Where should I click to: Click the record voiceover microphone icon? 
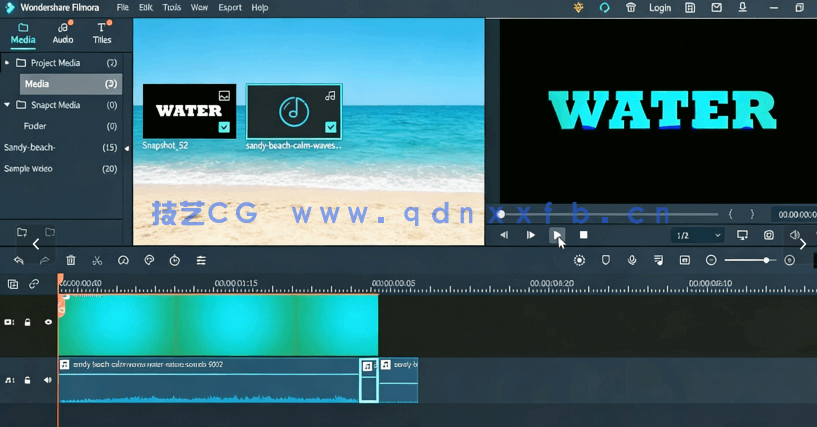click(632, 260)
